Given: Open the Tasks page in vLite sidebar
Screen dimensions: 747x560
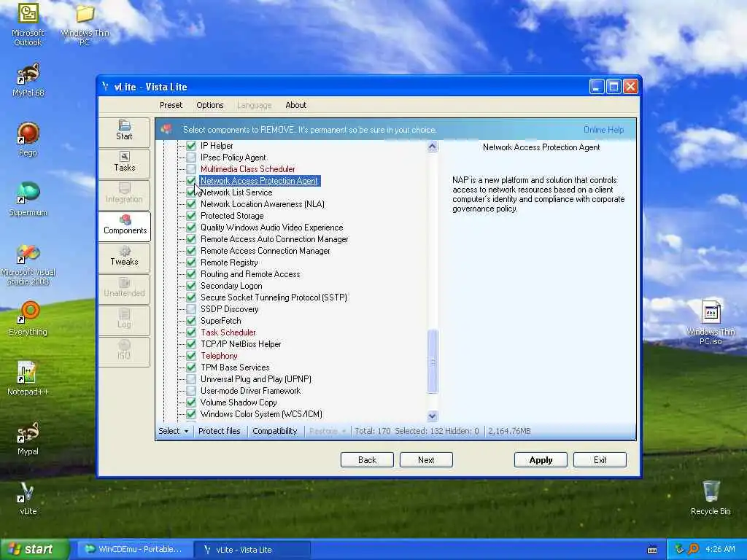Looking at the screenshot, I should point(124,163).
